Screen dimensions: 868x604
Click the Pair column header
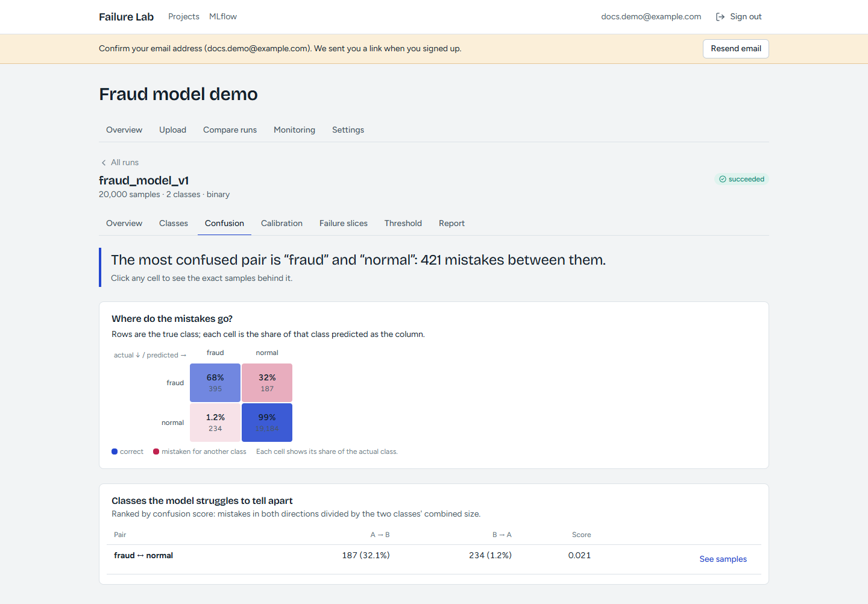click(120, 535)
